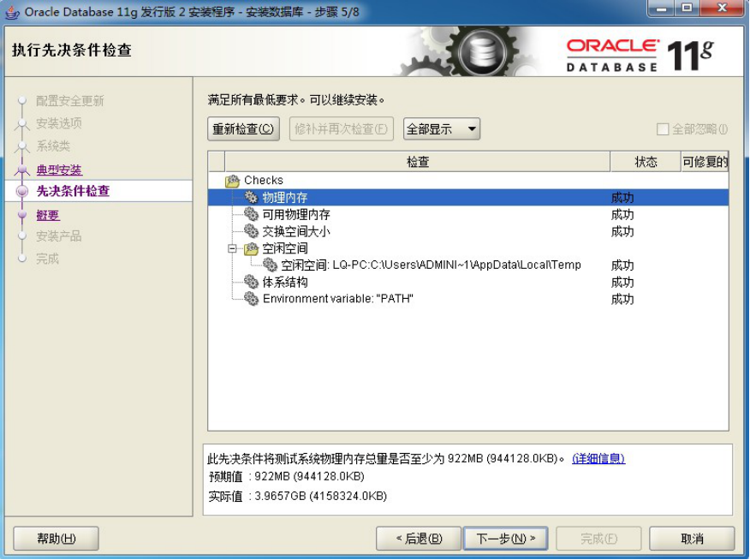The height and width of the screenshot is (560, 750).
Task: Close the Oracle installer window
Action: 723,9
